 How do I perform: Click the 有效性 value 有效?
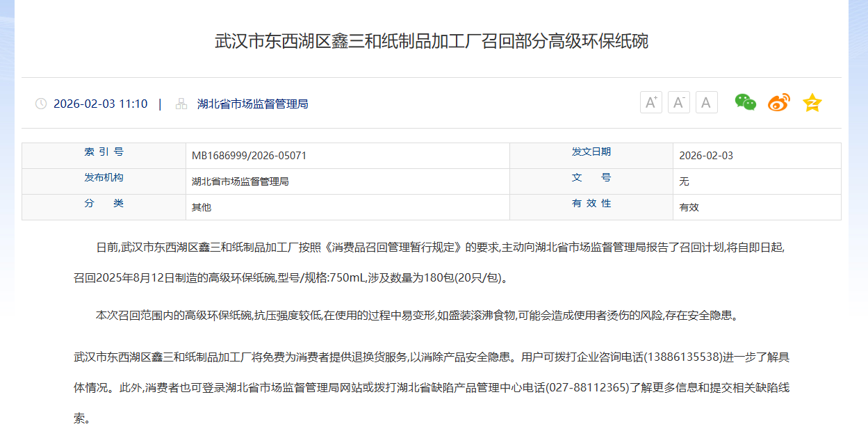click(x=689, y=207)
